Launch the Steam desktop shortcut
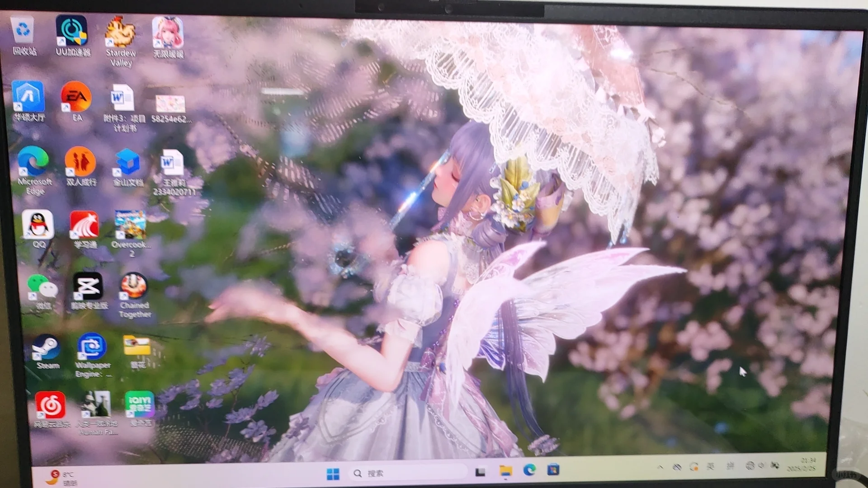This screenshot has height=488, width=868. click(x=47, y=352)
